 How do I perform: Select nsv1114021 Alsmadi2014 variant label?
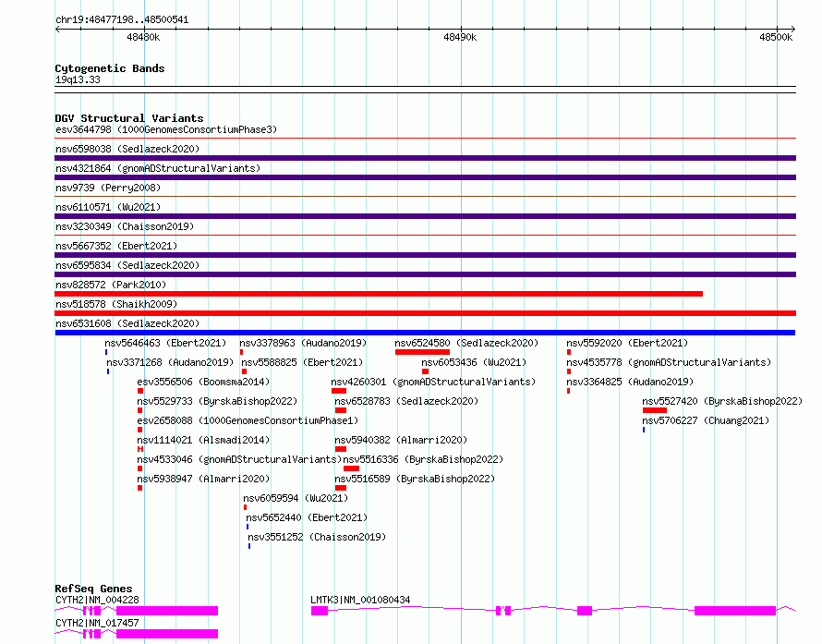[203, 440]
